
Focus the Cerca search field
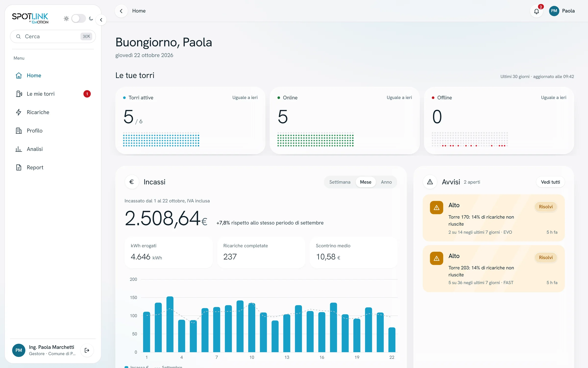point(53,36)
